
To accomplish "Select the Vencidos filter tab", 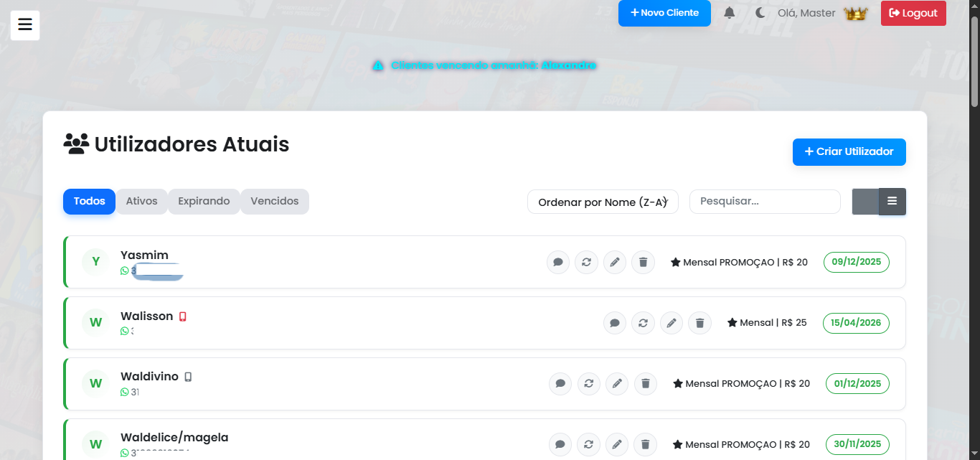I will pyautogui.click(x=274, y=202).
